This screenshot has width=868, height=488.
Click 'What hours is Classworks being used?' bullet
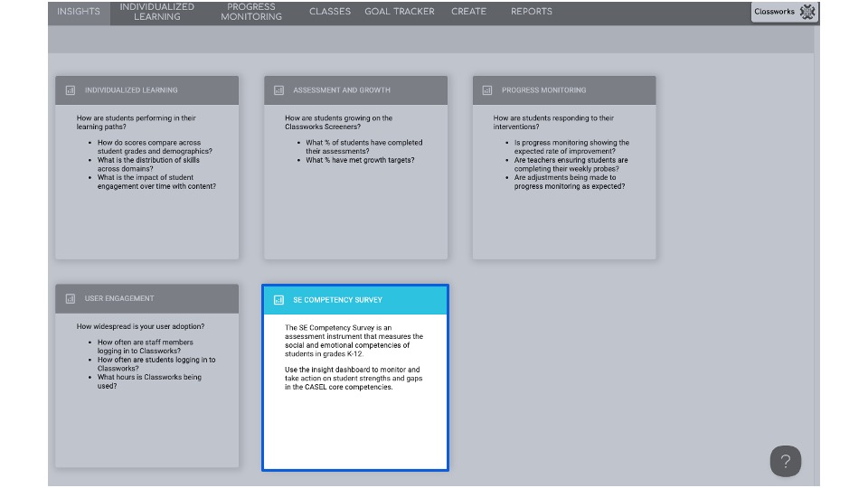[x=149, y=381]
